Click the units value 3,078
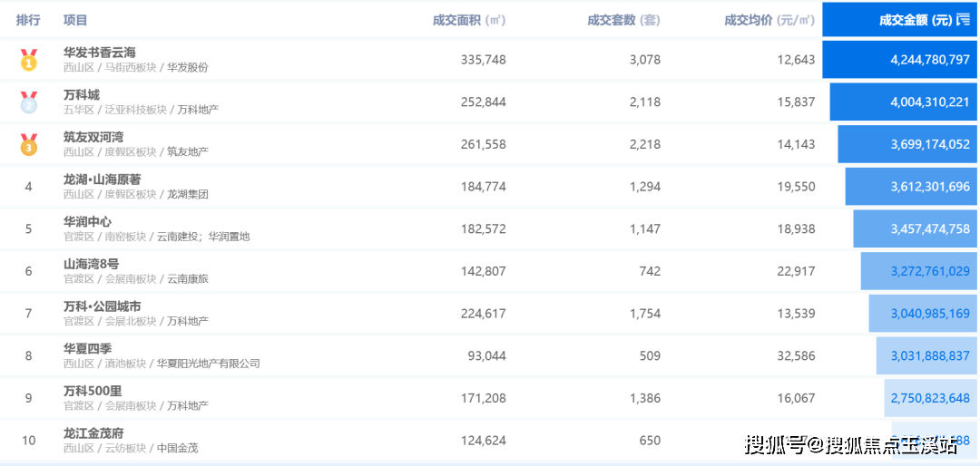 [646, 60]
